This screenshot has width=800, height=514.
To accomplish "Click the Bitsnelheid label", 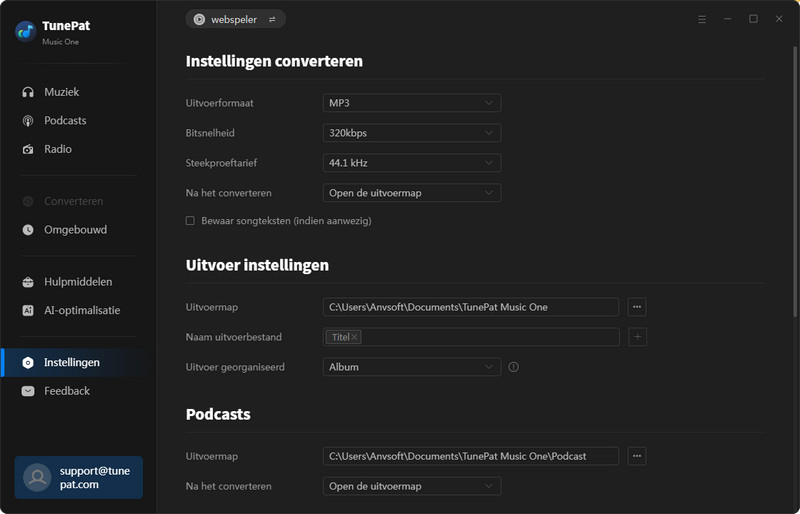I will (x=210, y=133).
